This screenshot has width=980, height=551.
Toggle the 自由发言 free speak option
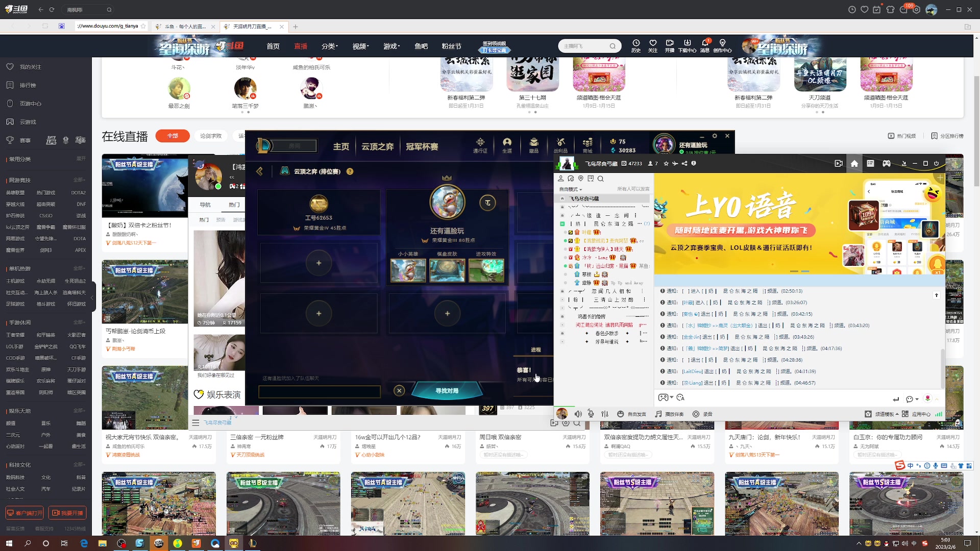(632, 414)
